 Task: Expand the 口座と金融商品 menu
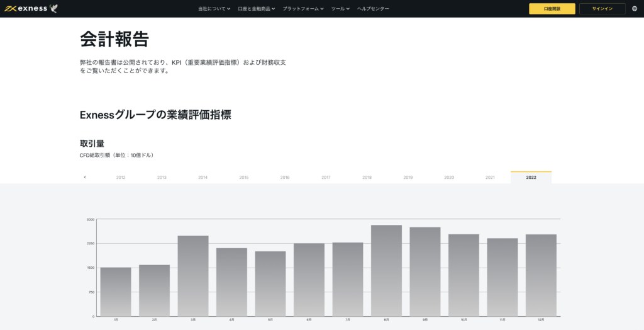click(257, 9)
